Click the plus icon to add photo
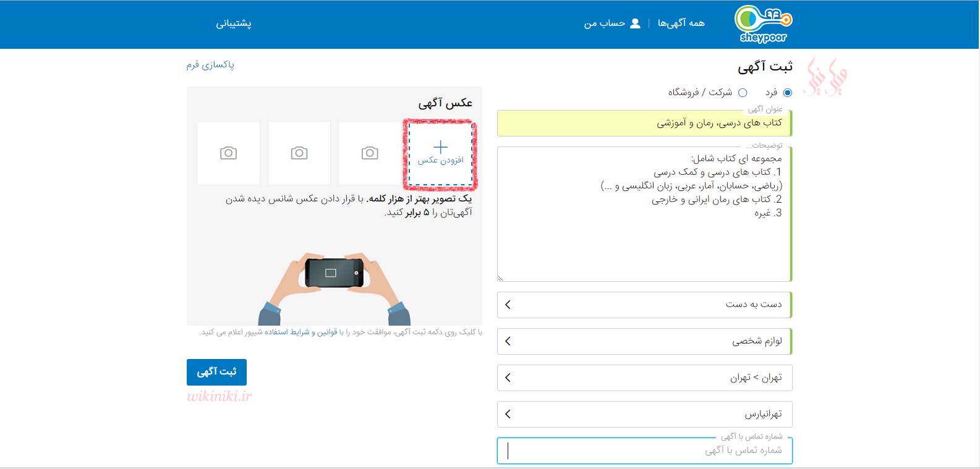980x469 pixels. (x=440, y=146)
